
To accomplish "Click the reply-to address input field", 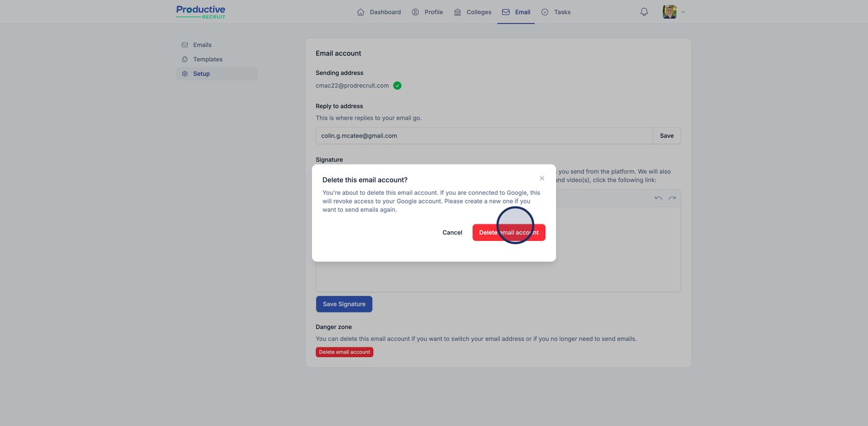I will point(484,136).
